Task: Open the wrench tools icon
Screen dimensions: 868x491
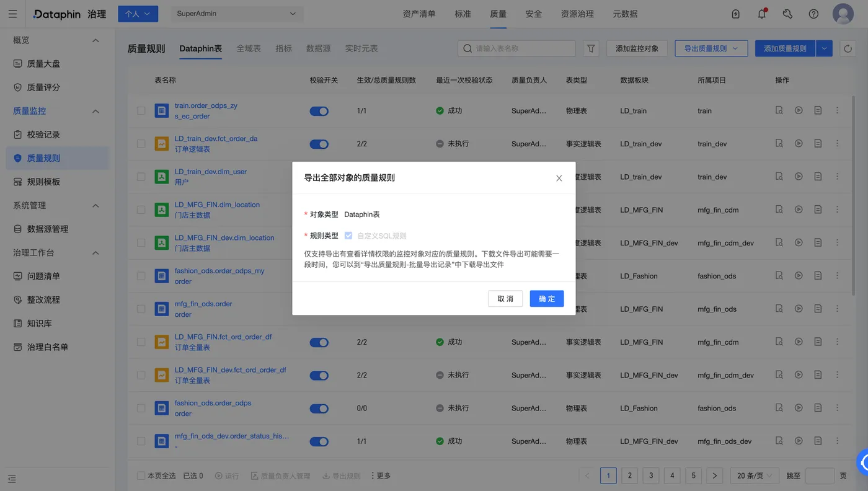Action: pos(787,14)
